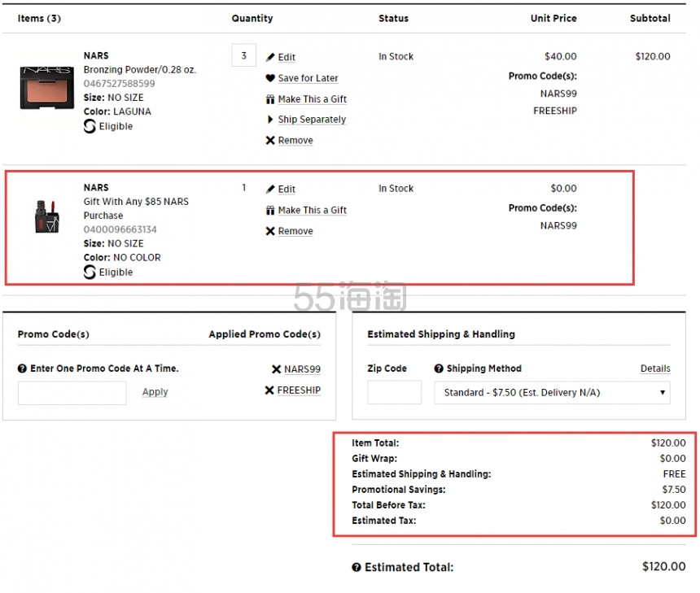Remove promo code FREESHIP using its X icon

click(x=269, y=390)
